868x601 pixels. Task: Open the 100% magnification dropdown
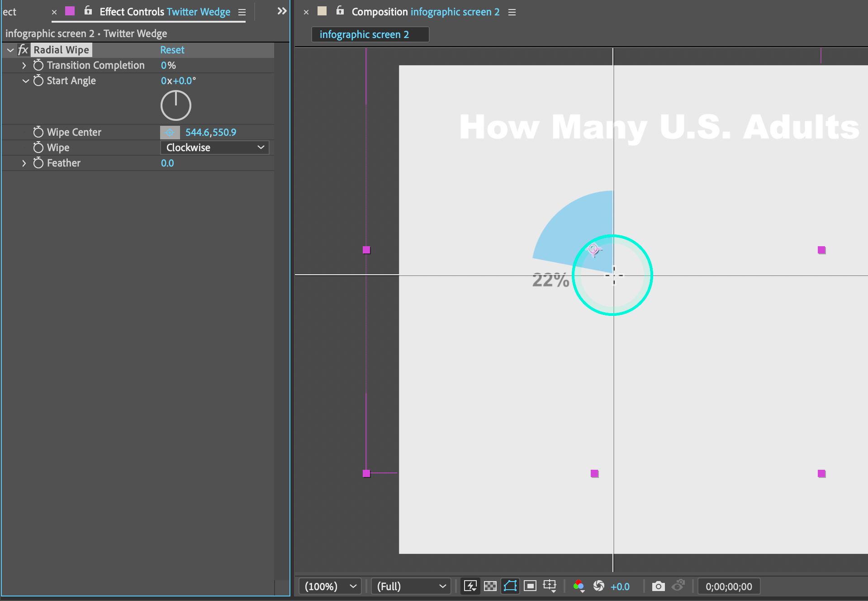click(x=330, y=587)
